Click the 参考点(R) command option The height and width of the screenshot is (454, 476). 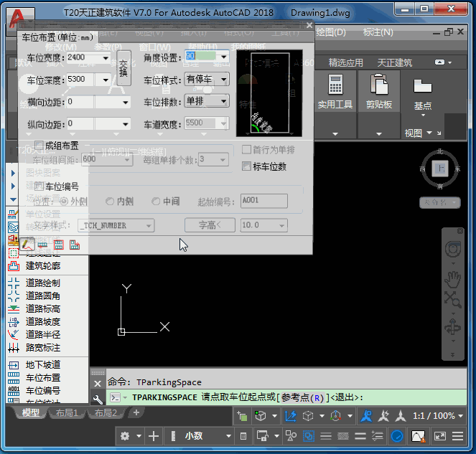303,397
